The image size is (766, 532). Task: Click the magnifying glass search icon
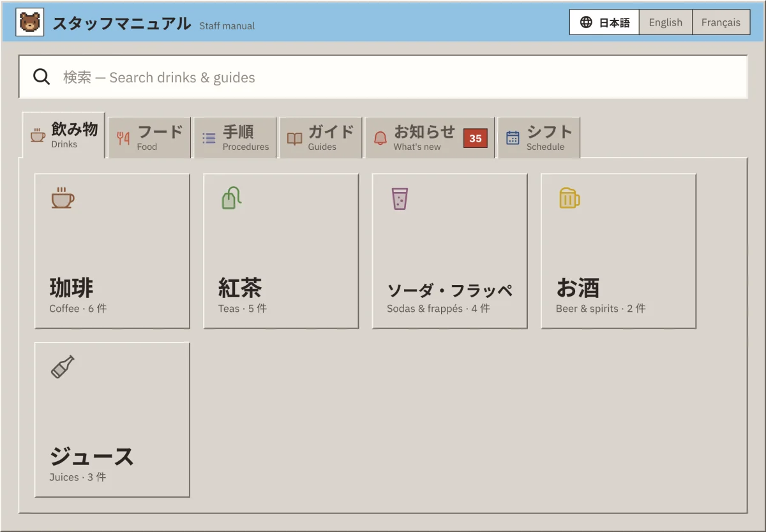coord(41,77)
